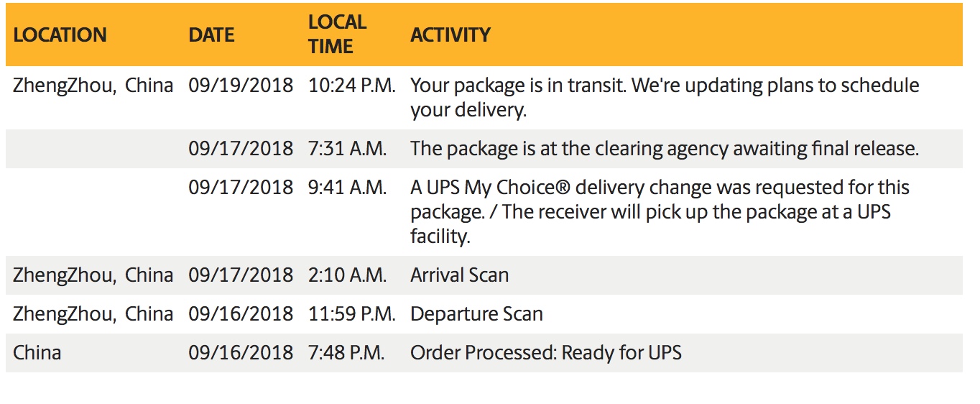Click the 'China' location in the last row
The width and height of the screenshot is (980, 404).
pyautogui.click(x=37, y=353)
